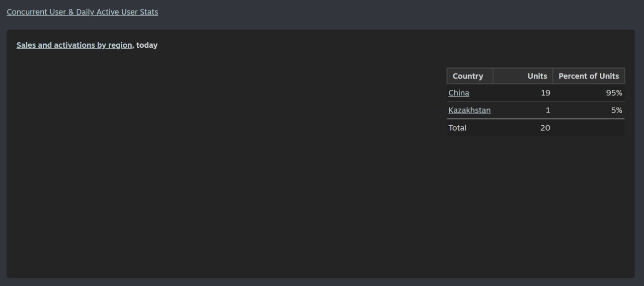Click the Units column header
Viewport: 644px width, 286px height.
pos(537,76)
